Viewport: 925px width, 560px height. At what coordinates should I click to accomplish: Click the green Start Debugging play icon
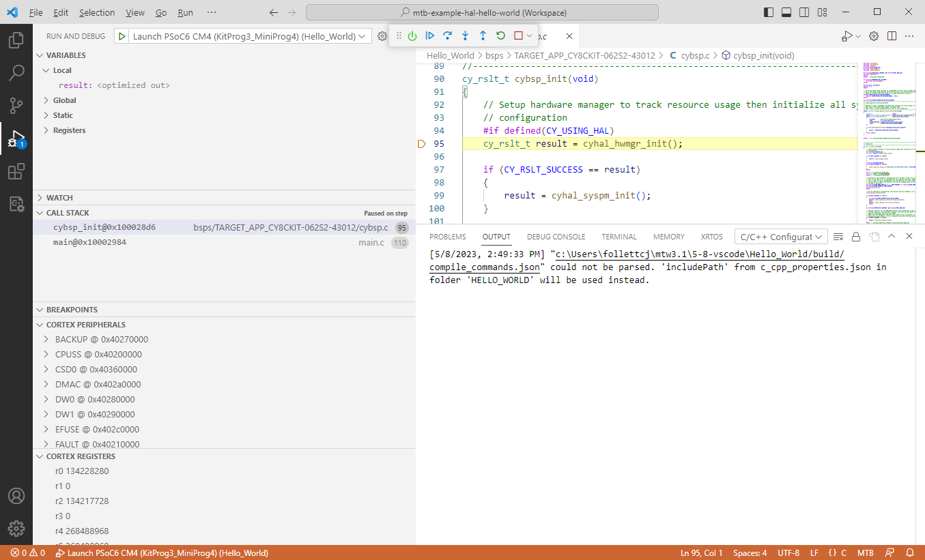point(122,36)
